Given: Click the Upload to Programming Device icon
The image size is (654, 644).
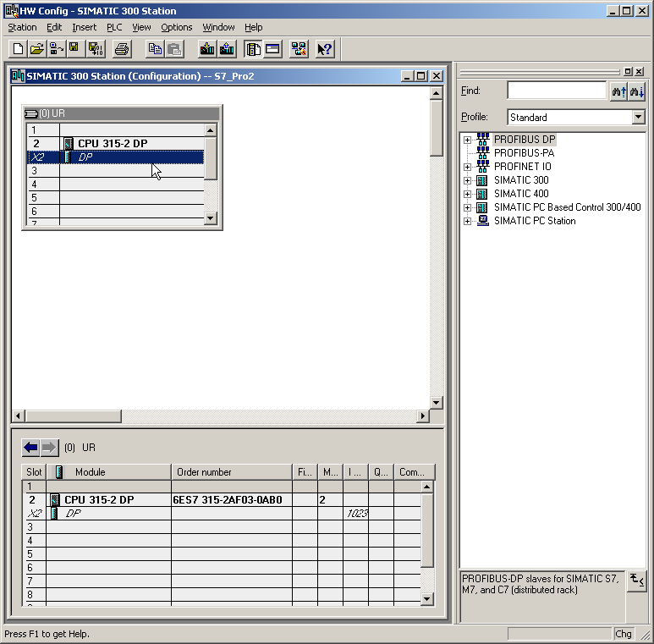Looking at the screenshot, I should click(227, 49).
